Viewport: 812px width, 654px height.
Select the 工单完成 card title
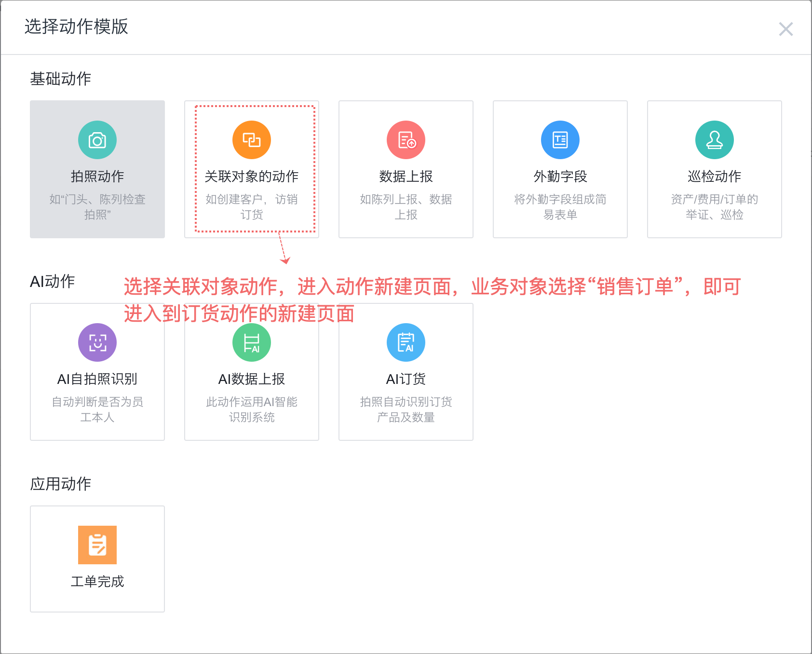pos(97,582)
